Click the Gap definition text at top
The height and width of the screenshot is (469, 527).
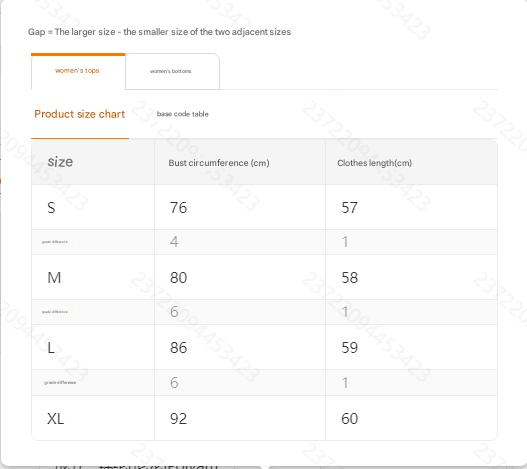tap(159, 32)
